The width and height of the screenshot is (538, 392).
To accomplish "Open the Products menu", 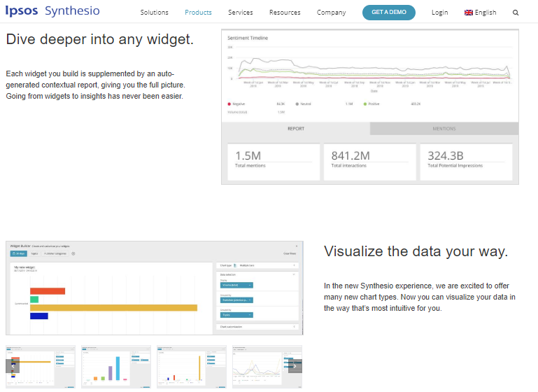I will click(x=198, y=13).
